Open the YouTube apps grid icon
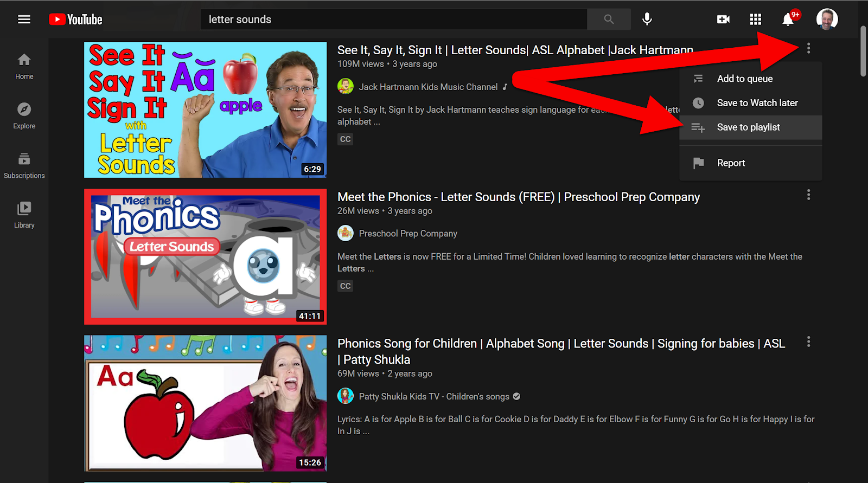The height and width of the screenshot is (483, 868). 755,20
